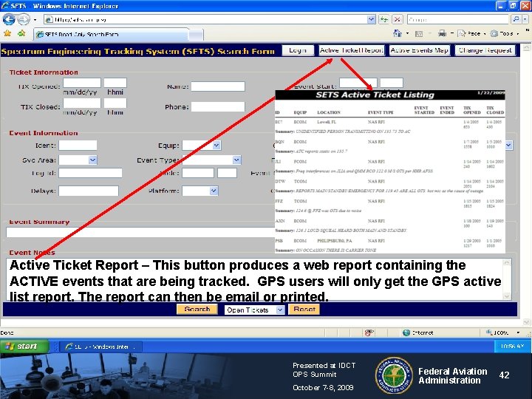This screenshot has width=532, height=399.
Task: Click the orange Search button
Action: (197, 310)
